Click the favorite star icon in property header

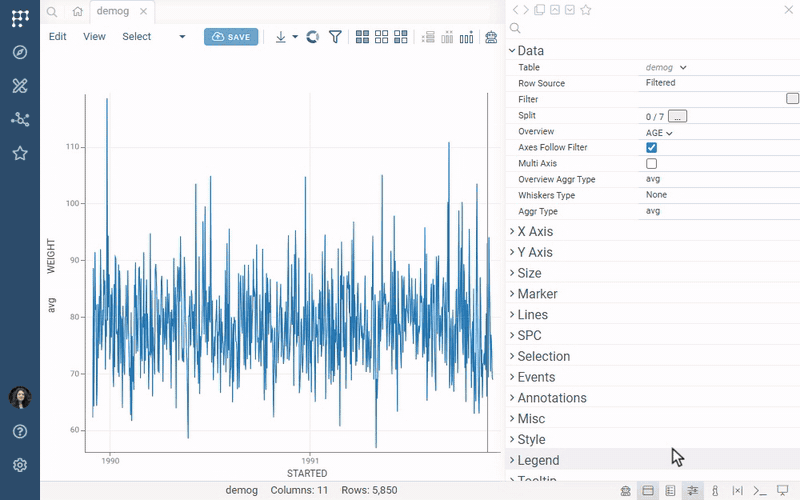[x=586, y=10]
